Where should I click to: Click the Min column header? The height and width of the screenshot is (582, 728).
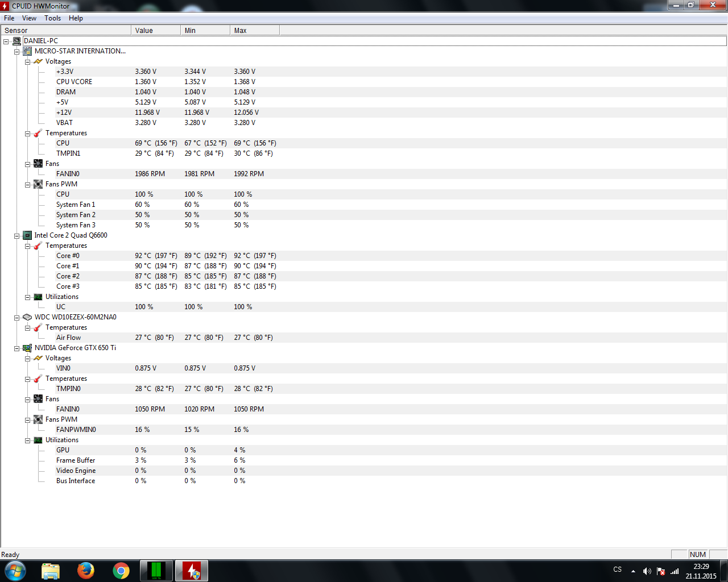click(205, 30)
